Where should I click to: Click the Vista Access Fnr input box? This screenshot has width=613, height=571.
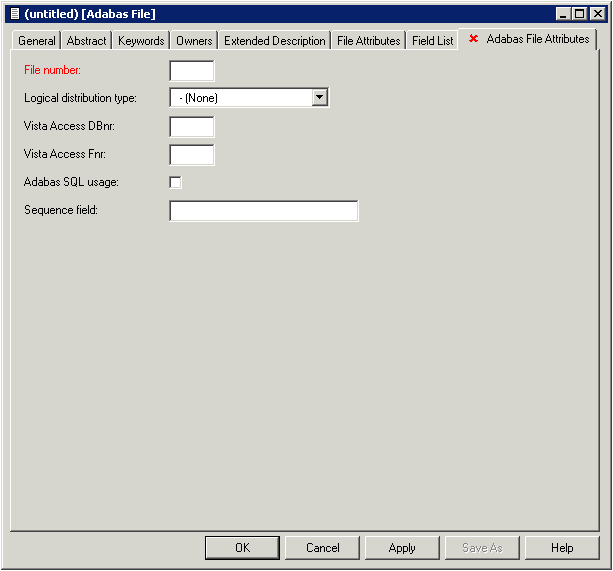[192, 155]
